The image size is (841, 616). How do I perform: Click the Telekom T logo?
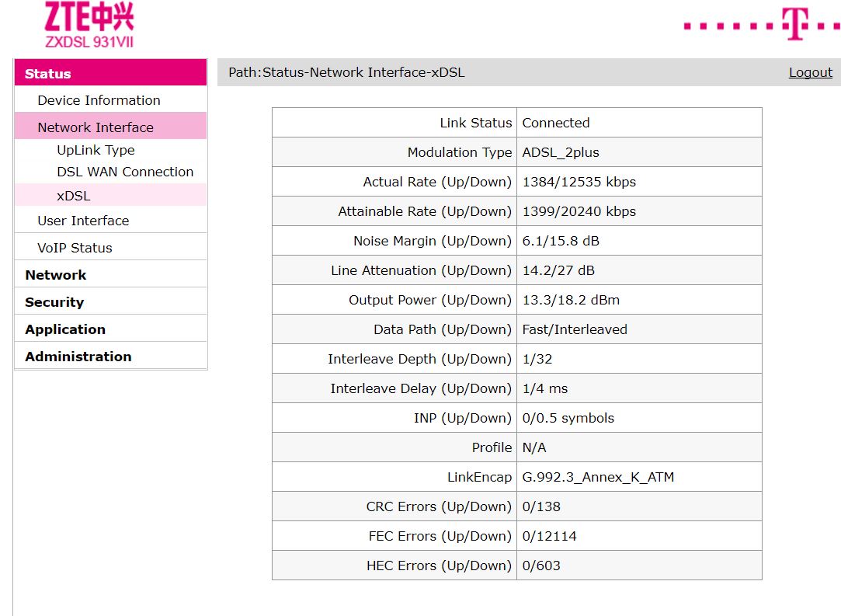pyautogui.click(x=794, y=24)
